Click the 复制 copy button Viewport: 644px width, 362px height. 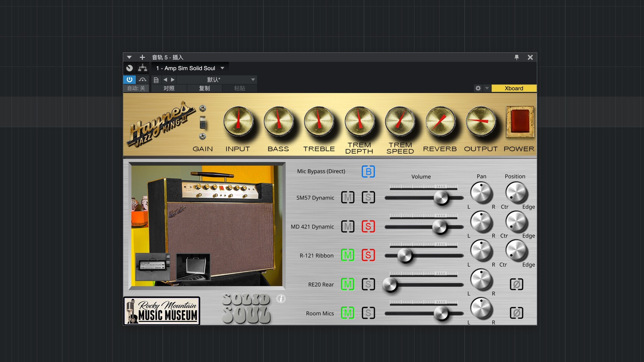tap(204, 88)
